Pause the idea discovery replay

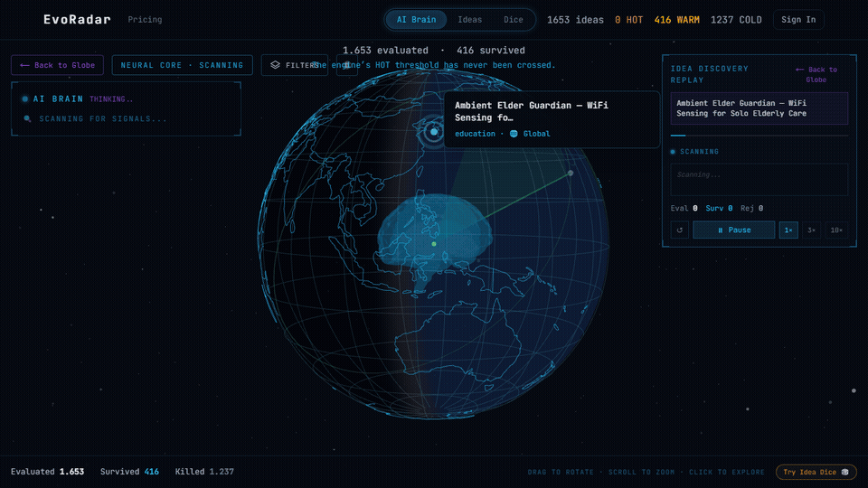point(733,230)
